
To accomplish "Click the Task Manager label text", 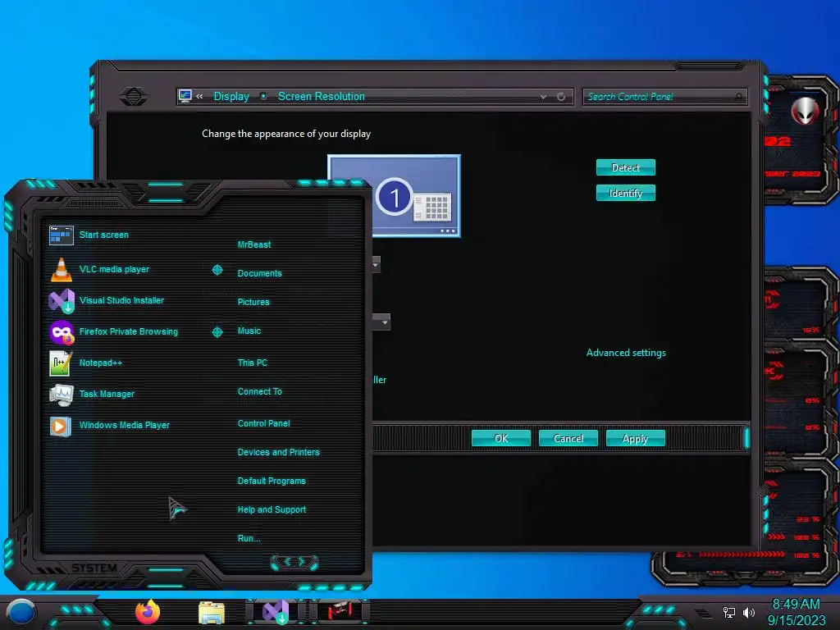I will pyautogui.click(x=107, y=394).
